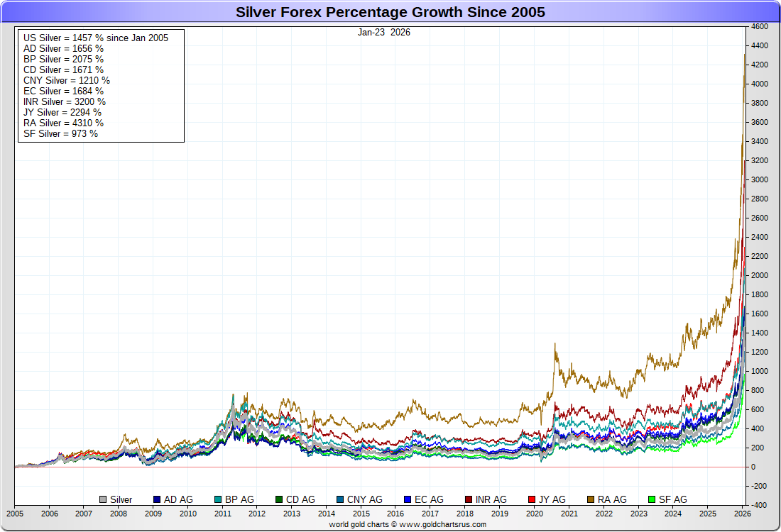This screenshot has height=532, width=781.
Task: Click the 600 y-axis label
Action: (758, 409)
